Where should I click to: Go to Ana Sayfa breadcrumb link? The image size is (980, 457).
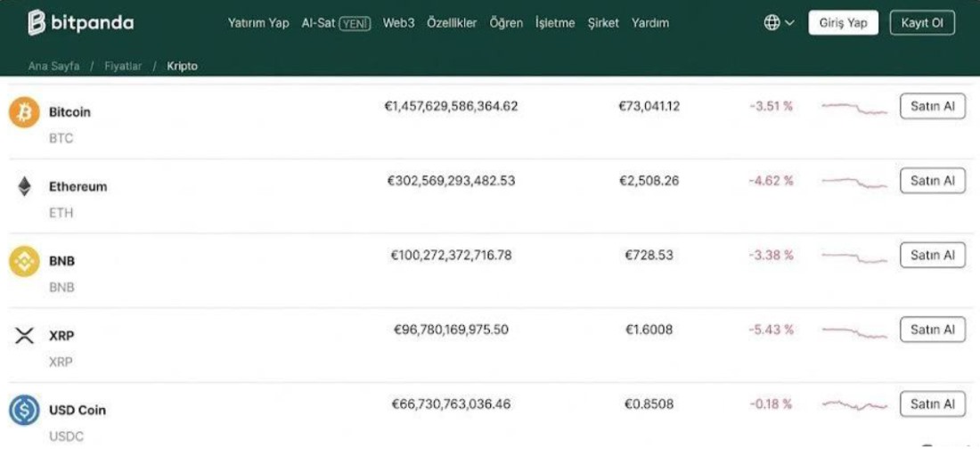pos(53,67)
